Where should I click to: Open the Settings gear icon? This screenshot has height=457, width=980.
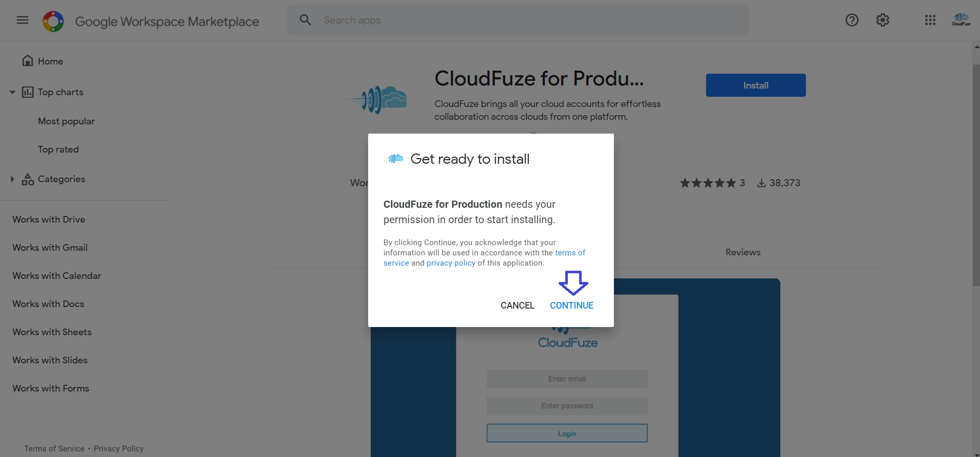point(883,20)
